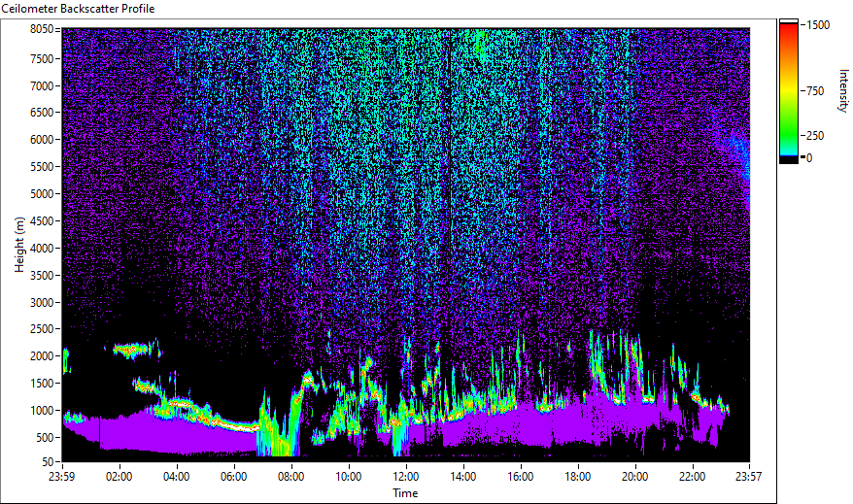Screen dimensions: 853x504
Task: Select the 5000 height axis value
Action: click(42, 194)
